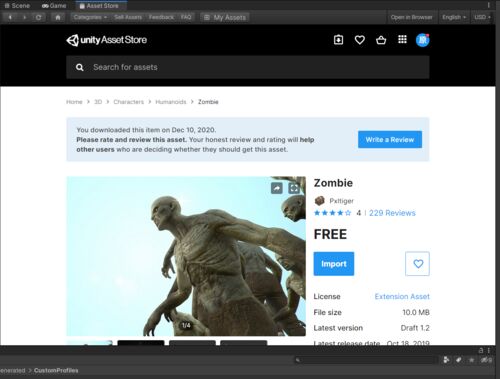
Task: Click the lock icon in bottom panel
Action: [481, 350]
